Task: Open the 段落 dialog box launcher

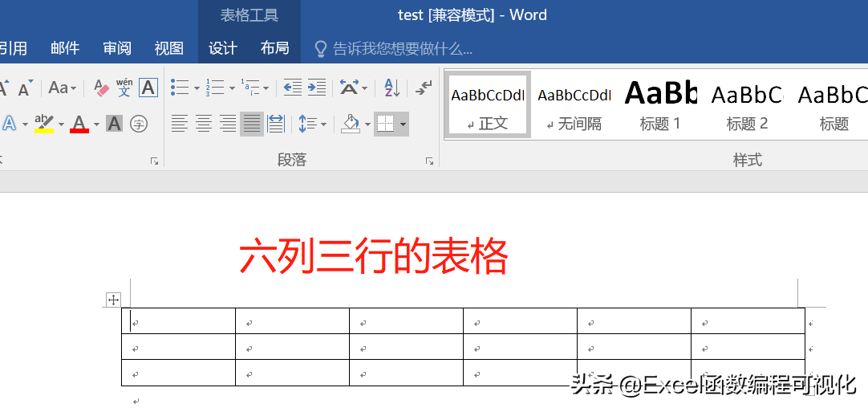Action: 429,161
